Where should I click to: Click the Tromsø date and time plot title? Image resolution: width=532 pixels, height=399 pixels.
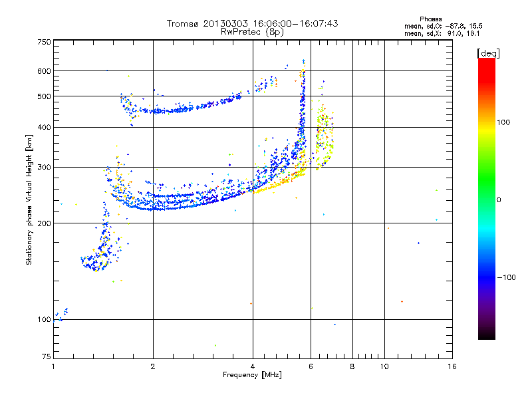click(253, 23)
